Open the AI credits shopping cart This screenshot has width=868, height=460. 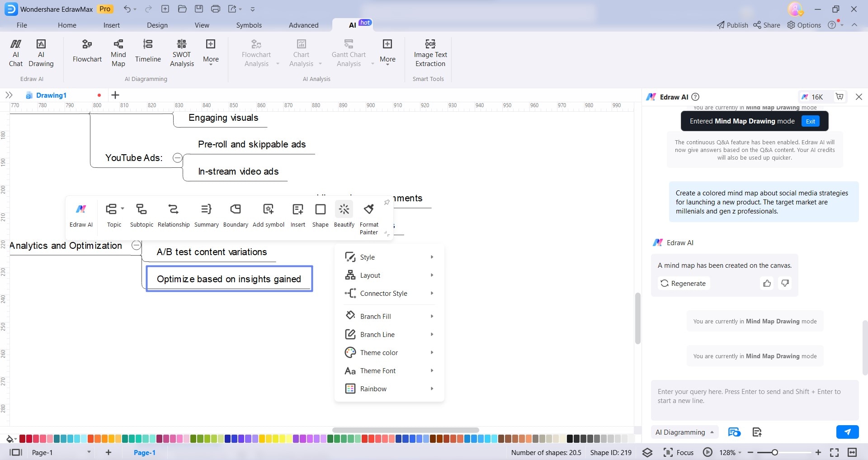point(840,96)
